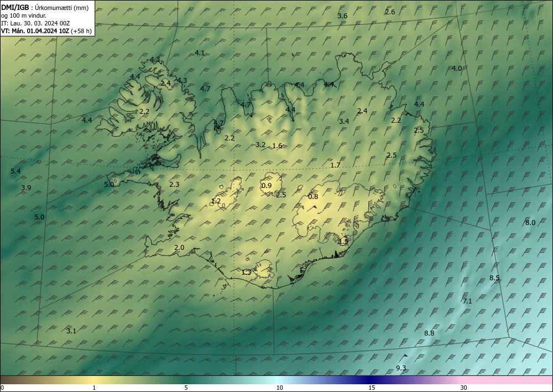The width and height of the screenshot is (553, 392).
Task: Click the (+58 h) forecast offset text
Action: (x=81, y=31)
